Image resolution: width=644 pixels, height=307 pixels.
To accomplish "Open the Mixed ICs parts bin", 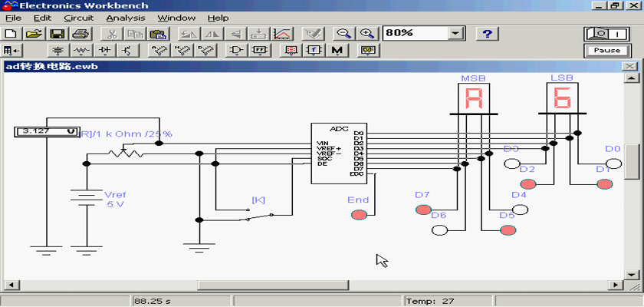I will coord(182,50).
